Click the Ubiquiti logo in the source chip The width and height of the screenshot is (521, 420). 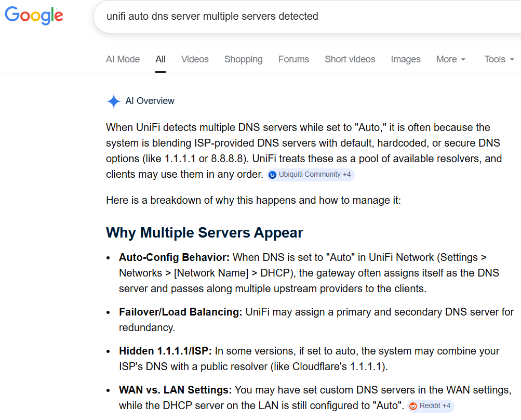[x=273, y=175]
